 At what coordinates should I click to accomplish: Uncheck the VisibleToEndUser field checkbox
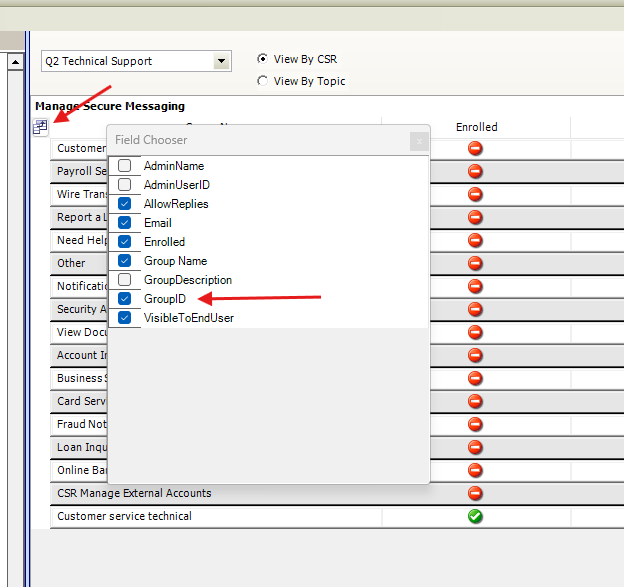[x=125, y=318]
